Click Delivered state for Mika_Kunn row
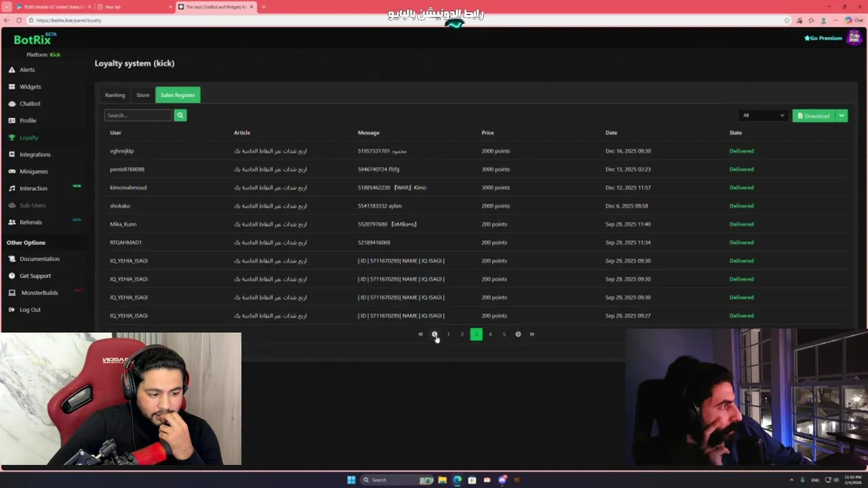The image size is (868, 488). click(x=741, y=224)
